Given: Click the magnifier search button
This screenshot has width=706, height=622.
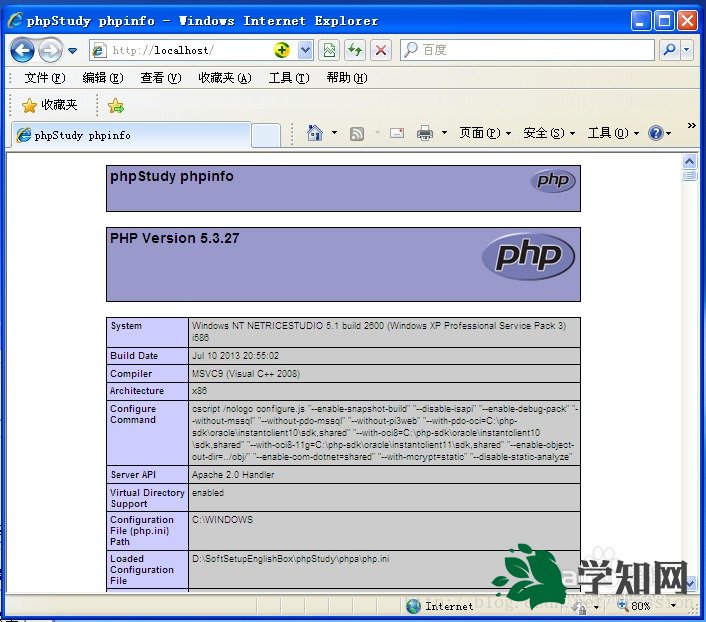Looking at the screenshot, I should pyautogui.click(x=670, y=50).
